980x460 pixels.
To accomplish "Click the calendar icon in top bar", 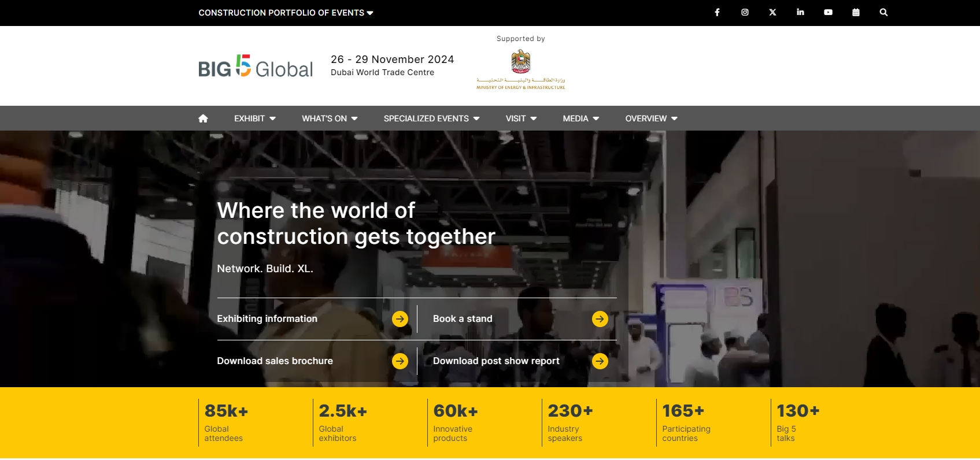I will (x=856, y=12).
